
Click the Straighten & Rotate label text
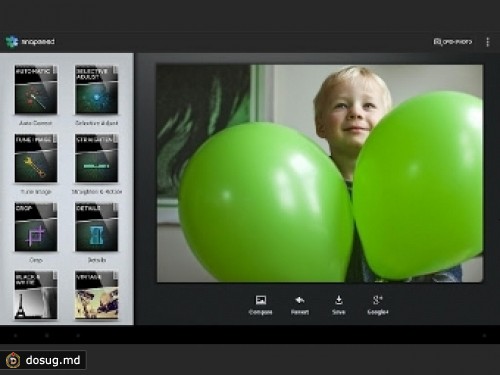click(x=97, y=192)
